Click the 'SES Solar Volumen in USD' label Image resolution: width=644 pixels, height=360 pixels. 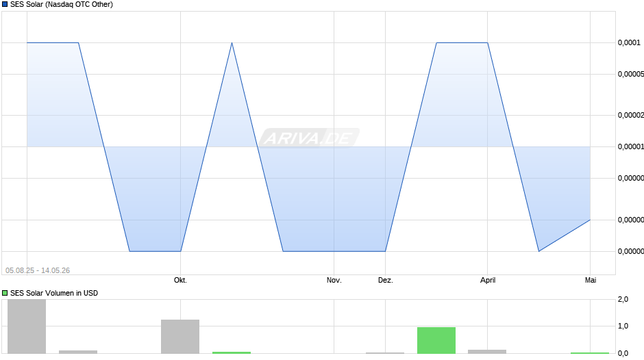click(54, 293)
